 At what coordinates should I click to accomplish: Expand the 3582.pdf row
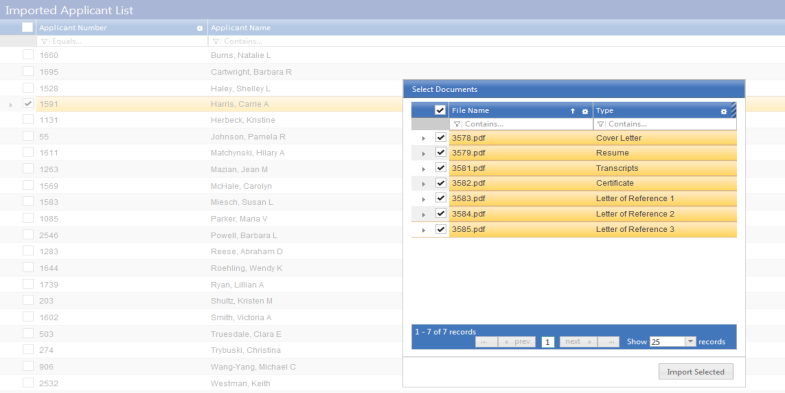pyautogui.click(x=424, y=184)
